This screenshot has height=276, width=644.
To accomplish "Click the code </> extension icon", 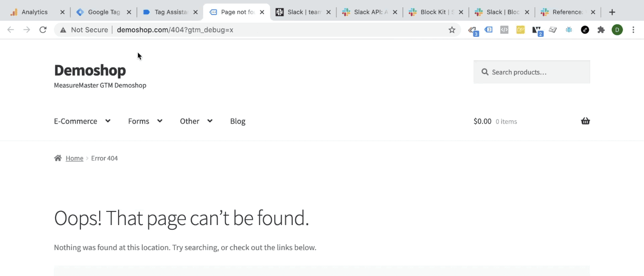I will [x=504, y=29].
